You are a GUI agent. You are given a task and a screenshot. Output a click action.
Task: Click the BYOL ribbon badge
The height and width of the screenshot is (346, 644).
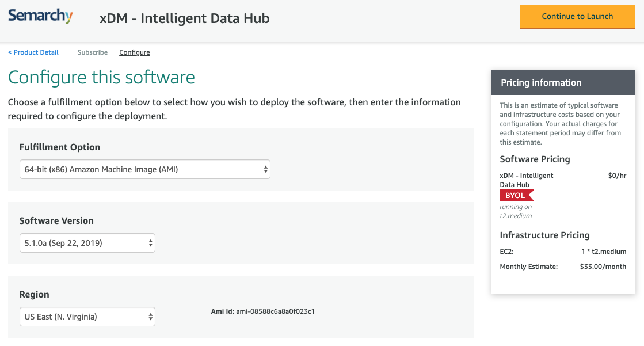(x=516, y=195)
